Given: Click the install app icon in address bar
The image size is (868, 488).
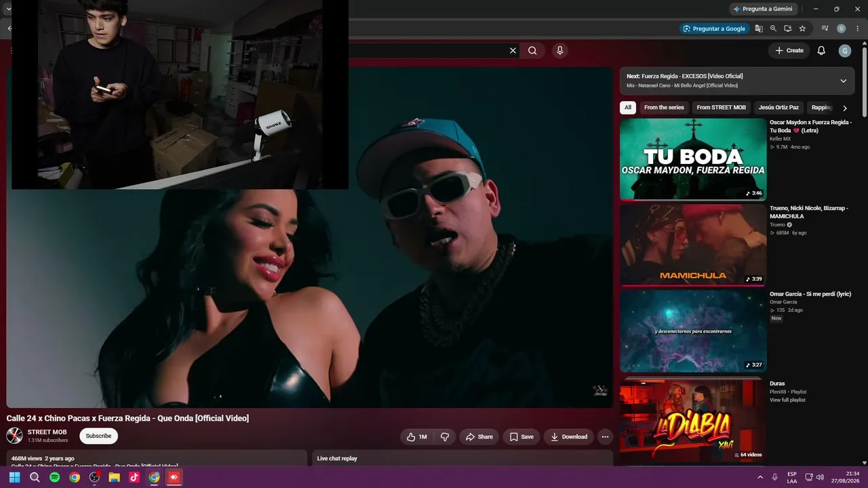Looking at the screenshot, I should (787, 28).
